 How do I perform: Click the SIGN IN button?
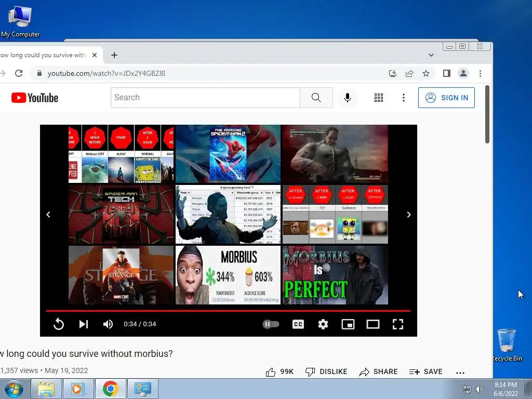pyautogui.click(x=446, y=98)
